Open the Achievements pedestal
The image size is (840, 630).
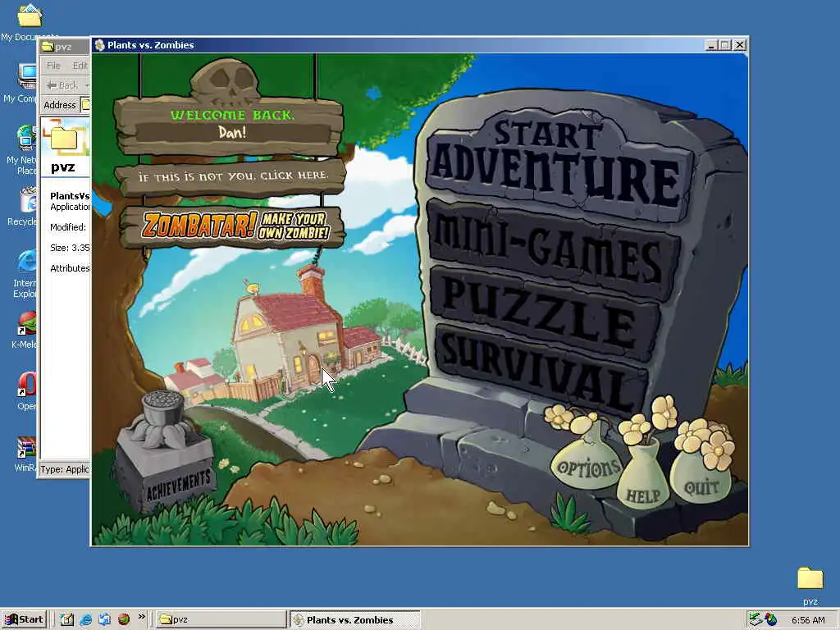tap(165, 461)
